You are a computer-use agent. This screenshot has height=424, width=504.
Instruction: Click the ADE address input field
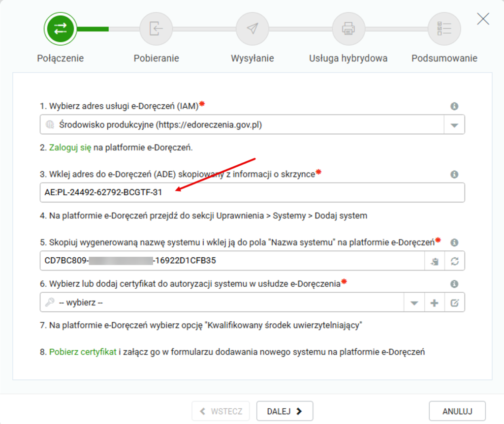pos(252,192)
